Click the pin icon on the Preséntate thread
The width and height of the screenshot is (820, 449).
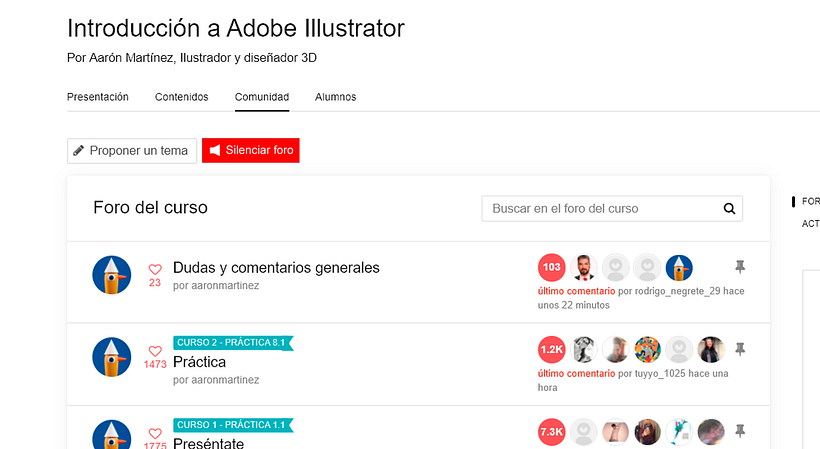click(x=740, y=431)
